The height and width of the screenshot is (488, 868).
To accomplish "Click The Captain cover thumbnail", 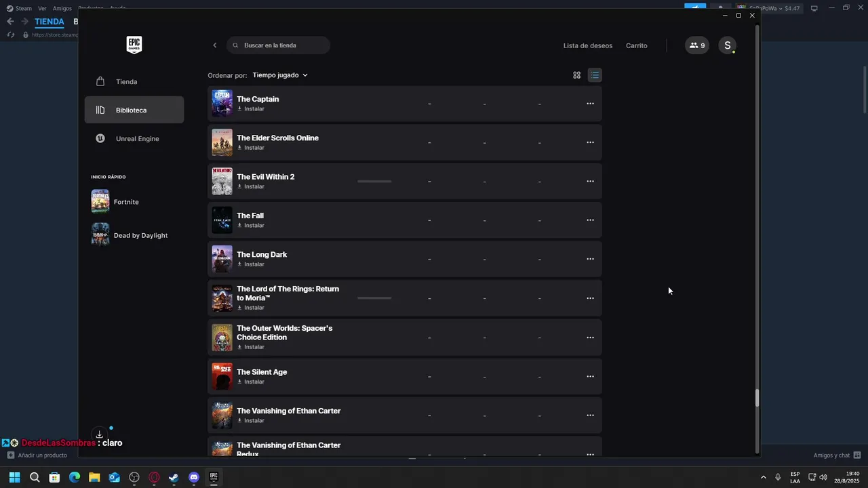I will (x=222, y=104).
